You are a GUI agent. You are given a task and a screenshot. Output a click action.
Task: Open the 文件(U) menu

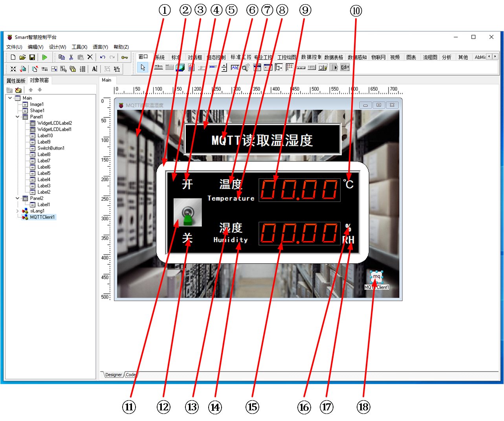(x=14, y=47)
